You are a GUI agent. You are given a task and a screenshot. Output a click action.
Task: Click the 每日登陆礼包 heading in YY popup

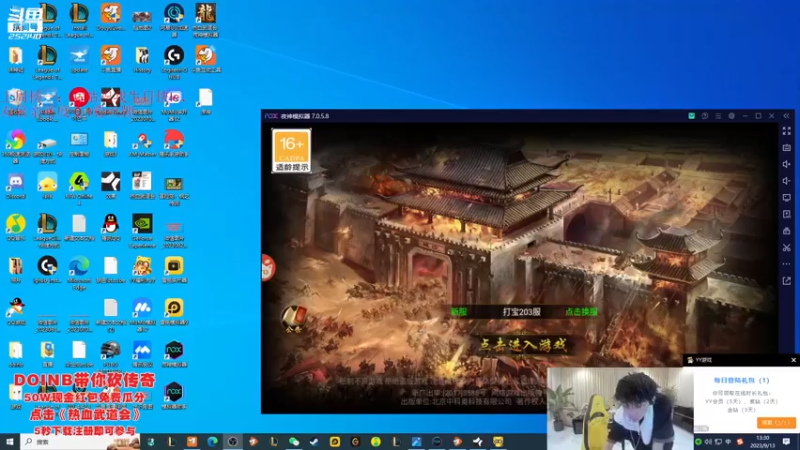point(741,380)
